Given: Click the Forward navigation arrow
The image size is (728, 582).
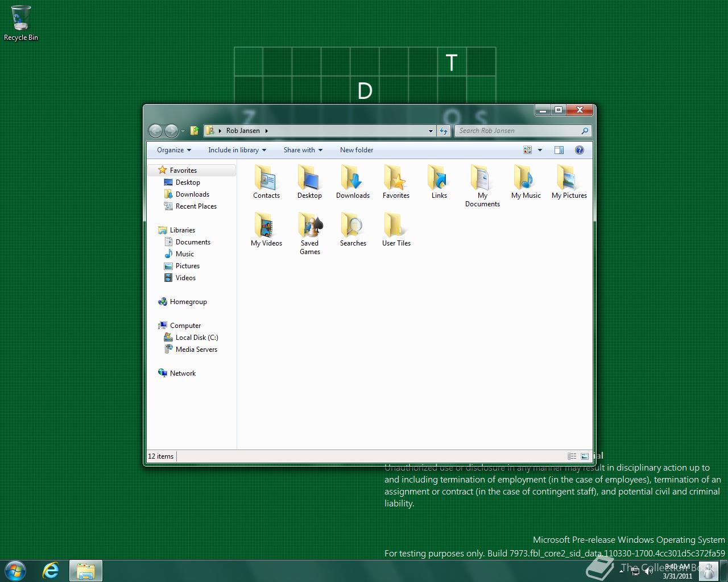Looking at the screenshot, I should [x=171, y=131].
